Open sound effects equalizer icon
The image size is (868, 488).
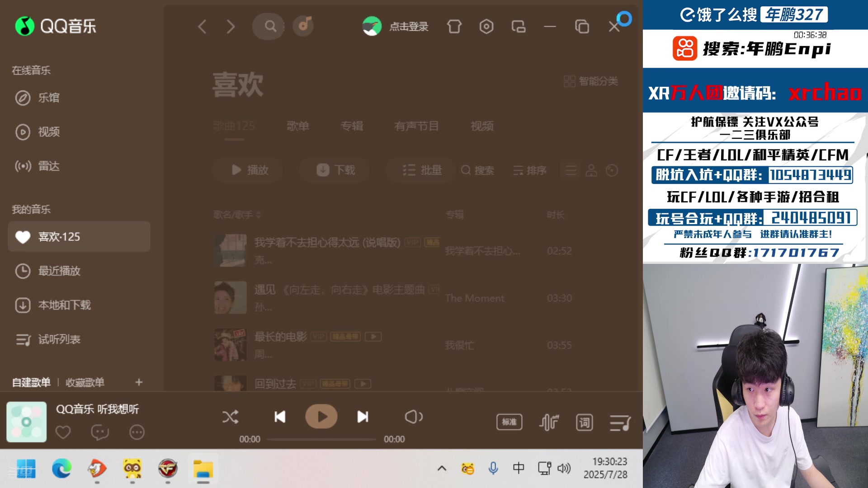(x=549, y=422)
